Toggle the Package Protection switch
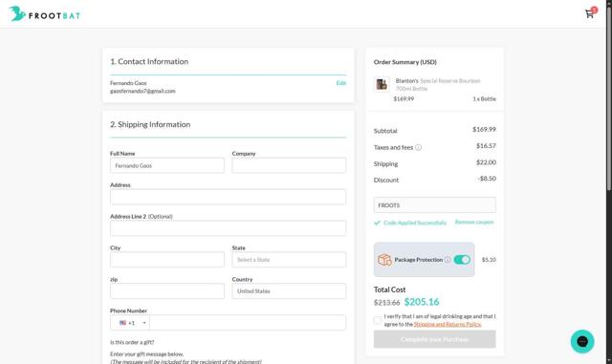Screen dimensions: 612x364 pos(462,260)
